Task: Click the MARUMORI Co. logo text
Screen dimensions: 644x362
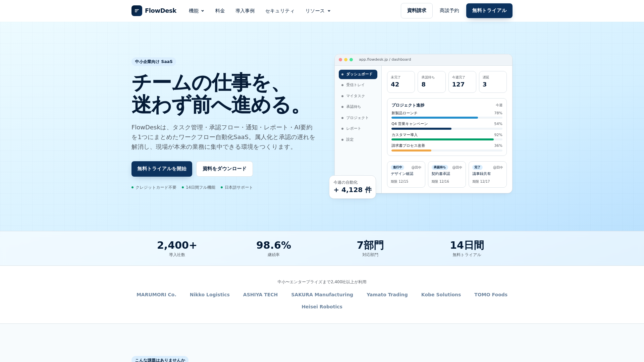Action: tap(156, 295)
